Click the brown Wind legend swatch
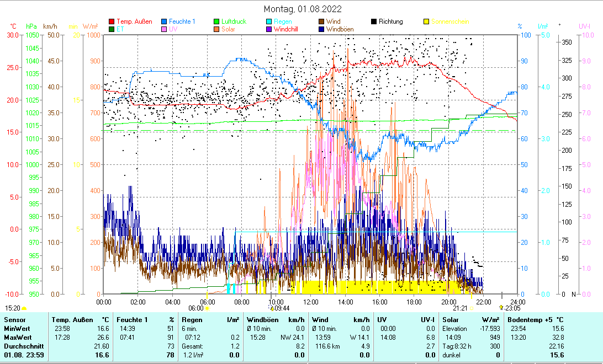 [x=321, y=22]
